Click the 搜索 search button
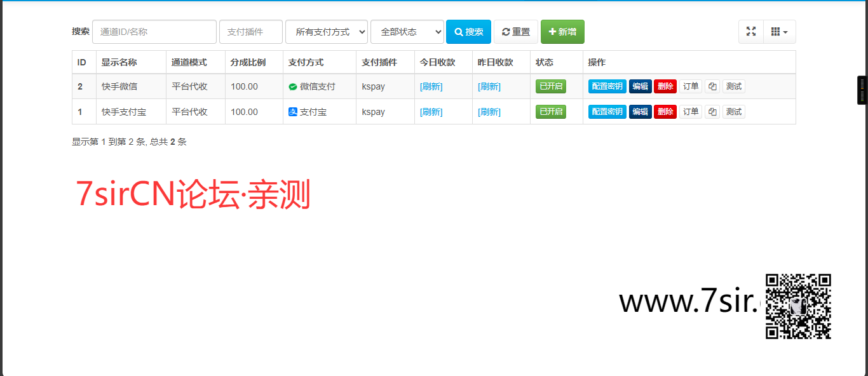Screen dimensions: 868x376 [x=468, y=32]
